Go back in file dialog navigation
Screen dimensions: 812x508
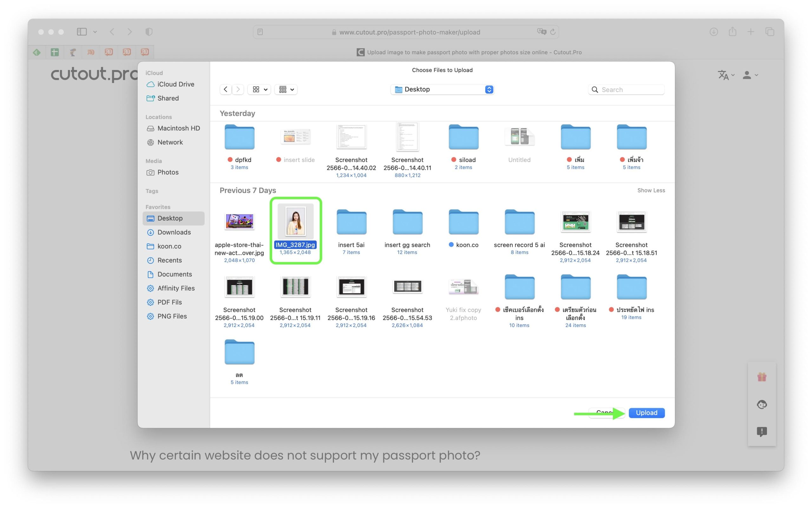click(226, 89)
